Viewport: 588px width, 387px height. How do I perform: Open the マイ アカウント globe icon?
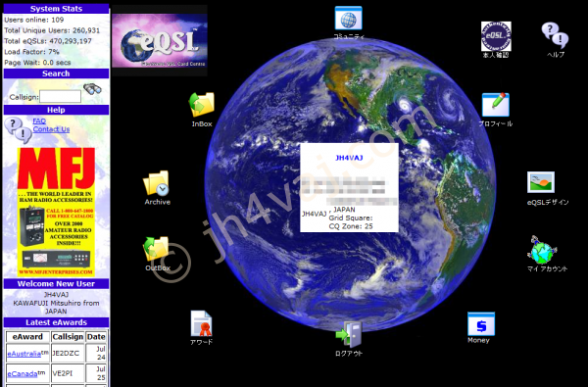[542, 250]
